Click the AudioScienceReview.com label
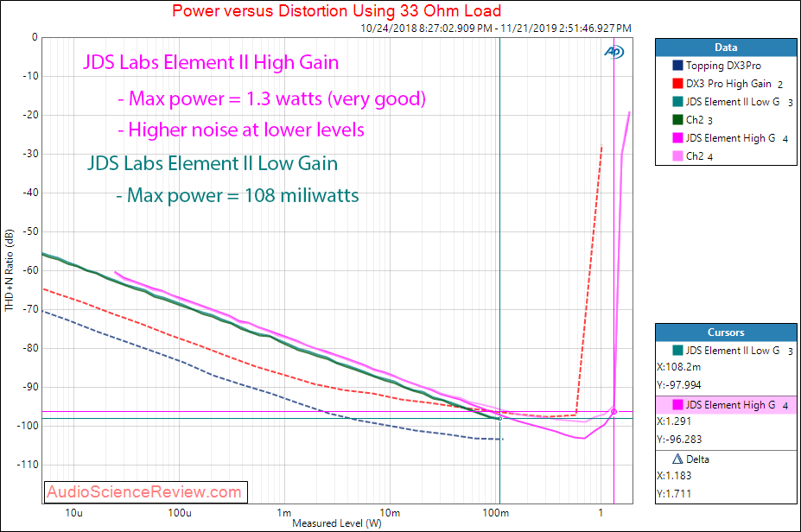801x532 pixels. 145,492
